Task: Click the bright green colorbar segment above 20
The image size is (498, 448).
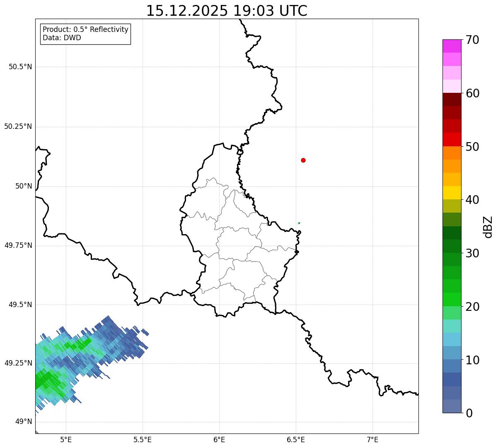Action: 452,300
